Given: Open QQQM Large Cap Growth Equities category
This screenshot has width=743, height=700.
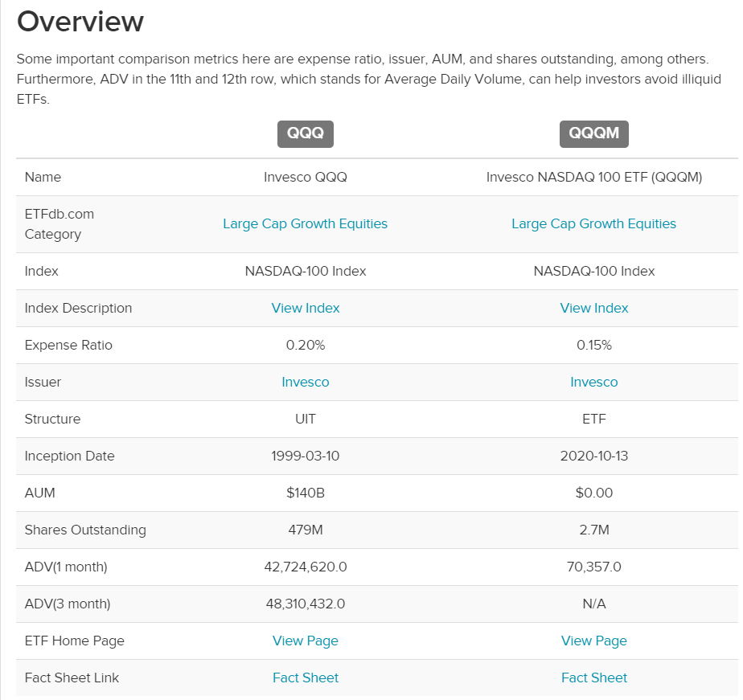Looking at the screenshot, I should (593, 223).
